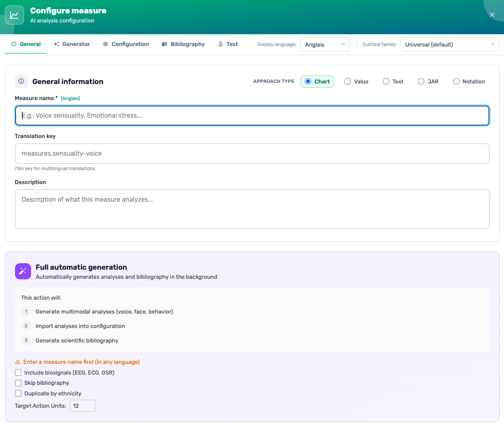Select the Value approach type
The width and height of the screenshot is (504, 427).
[348, 81]
